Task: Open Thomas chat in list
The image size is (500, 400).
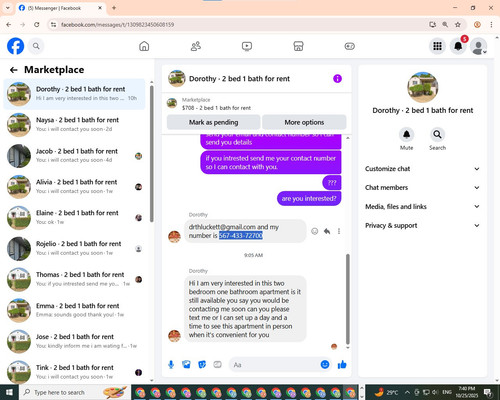Action: (x=74, y=279)
